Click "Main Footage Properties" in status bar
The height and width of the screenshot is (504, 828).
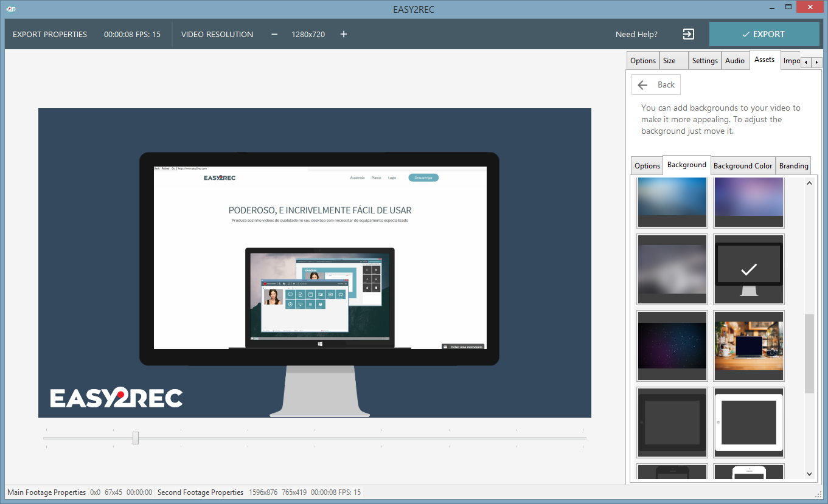(47, 492)
